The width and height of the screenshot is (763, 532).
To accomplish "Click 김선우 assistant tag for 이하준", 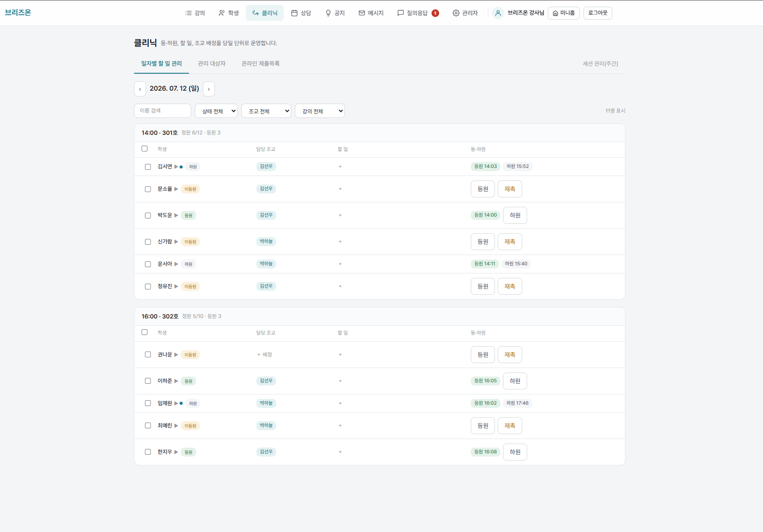I will click(266, 381).
